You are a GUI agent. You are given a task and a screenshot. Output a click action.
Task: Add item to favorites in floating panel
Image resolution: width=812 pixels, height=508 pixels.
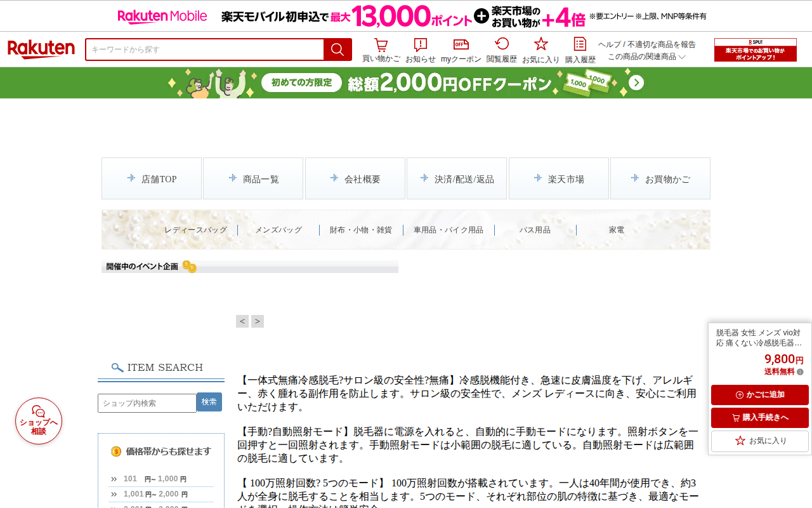[x=760, y=441]
